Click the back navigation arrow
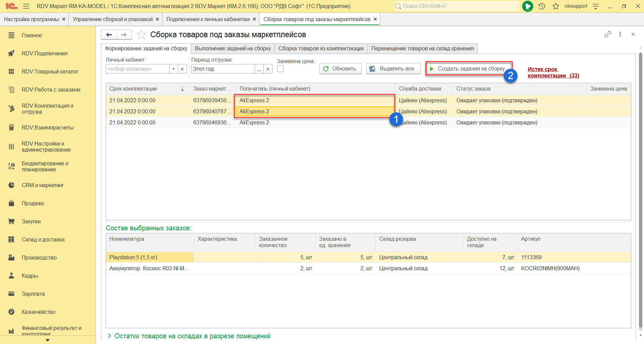This screenshot has height=344, width=644. 109,35
